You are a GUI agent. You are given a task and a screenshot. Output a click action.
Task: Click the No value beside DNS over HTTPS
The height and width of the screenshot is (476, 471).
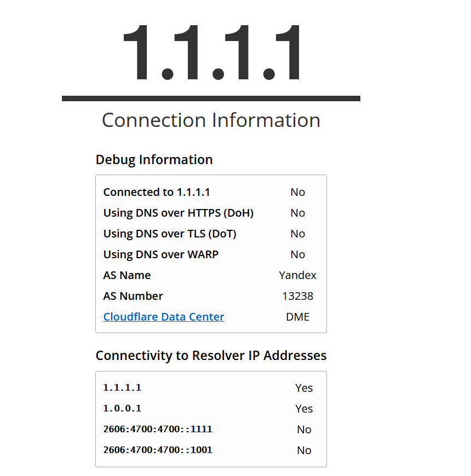(x=298, y=213)
